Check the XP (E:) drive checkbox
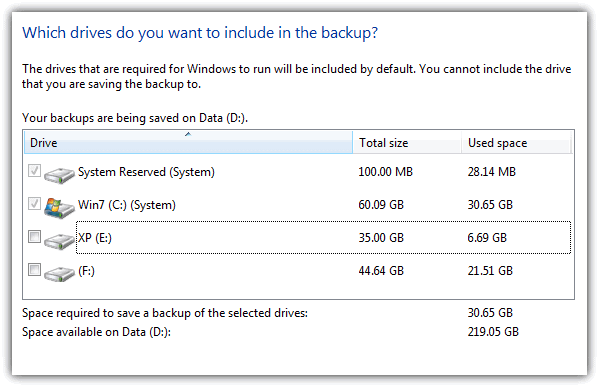Viewport: 599px width, 386px height. coord(34,237)
